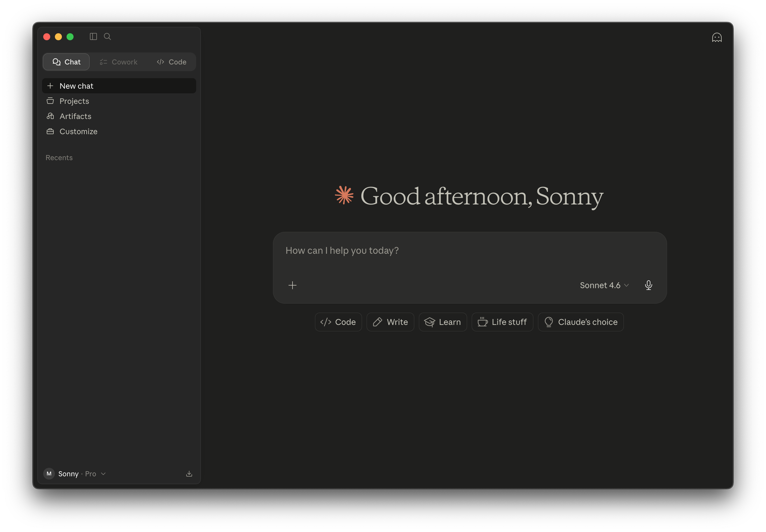Click the ghost incognito chat icon

tap(717, 37)
